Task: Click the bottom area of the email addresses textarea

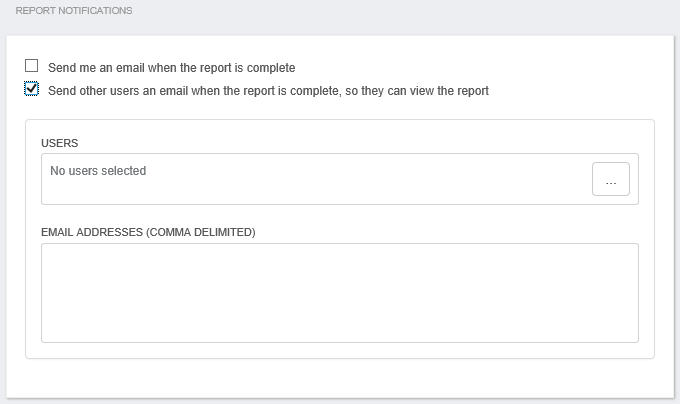Action: (340, 329)
